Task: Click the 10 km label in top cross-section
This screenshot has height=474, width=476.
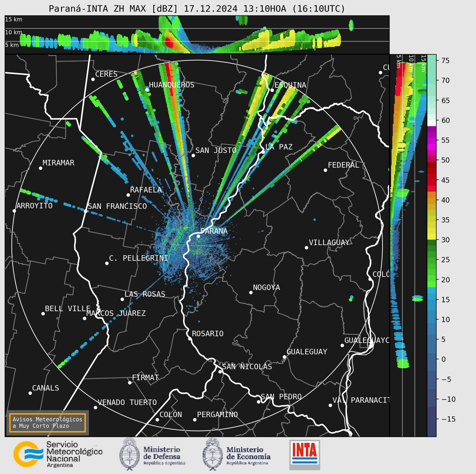Action: pos(14,32)
